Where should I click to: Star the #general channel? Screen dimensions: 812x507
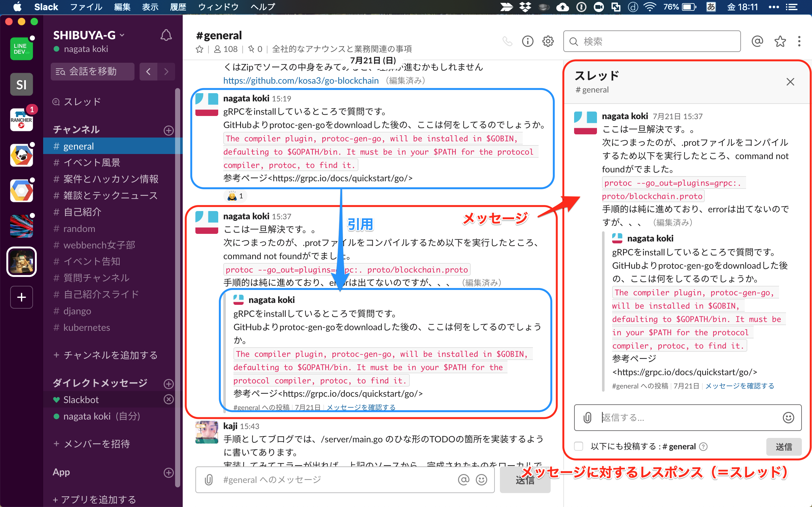click(x=200, y=49)
